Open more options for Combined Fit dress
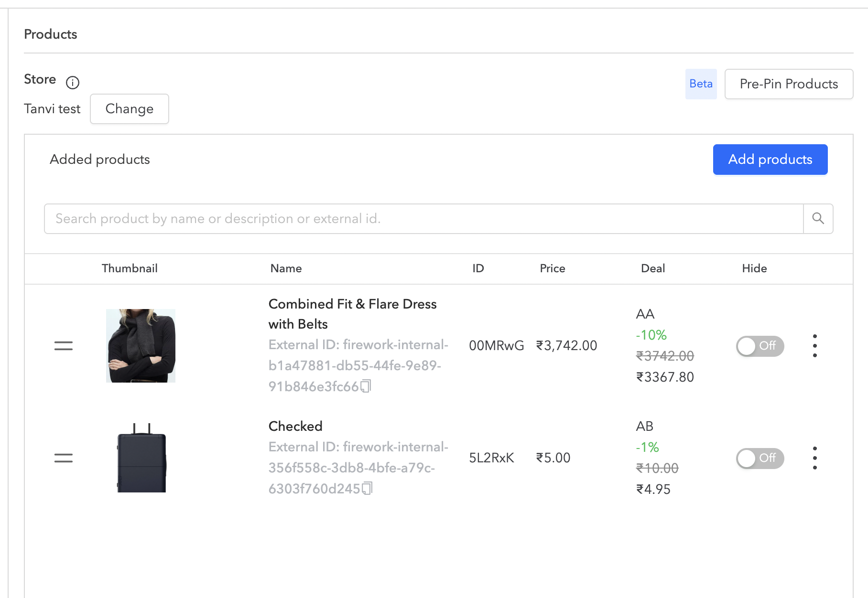 (814, 346)
